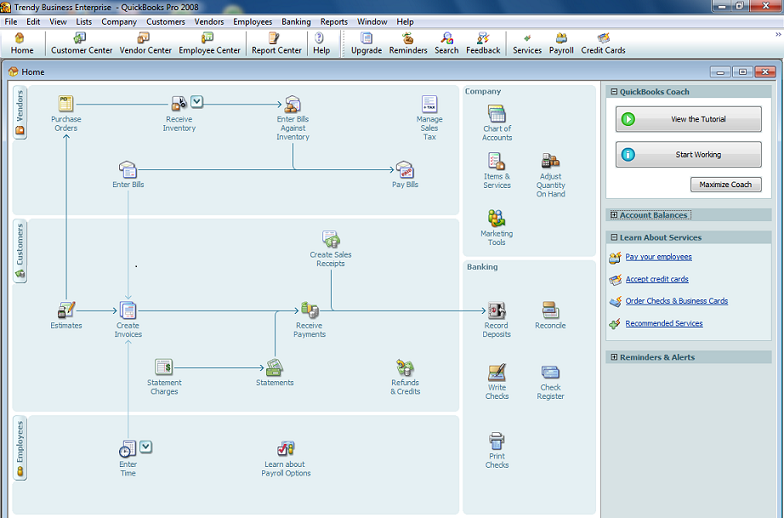Open the Recommended Services link

664,324
